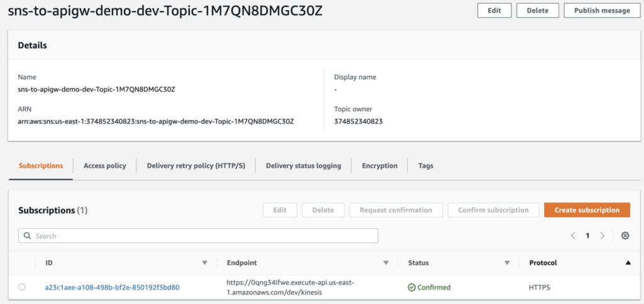Open Delivery retry policy (HTTP/S) tab
Viewport: 644px width, 304px height.
tap(196, 166)
